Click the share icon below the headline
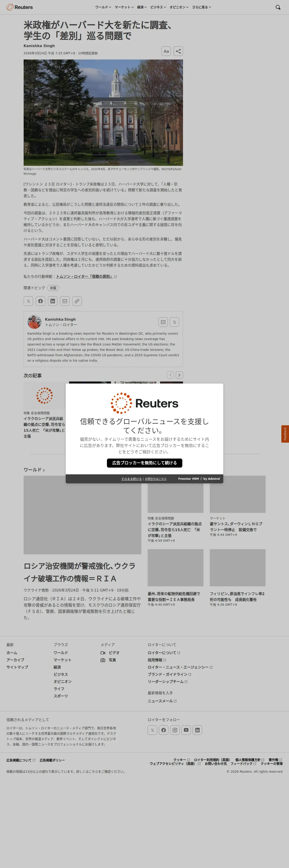289x868 pixels. [178, 51]
